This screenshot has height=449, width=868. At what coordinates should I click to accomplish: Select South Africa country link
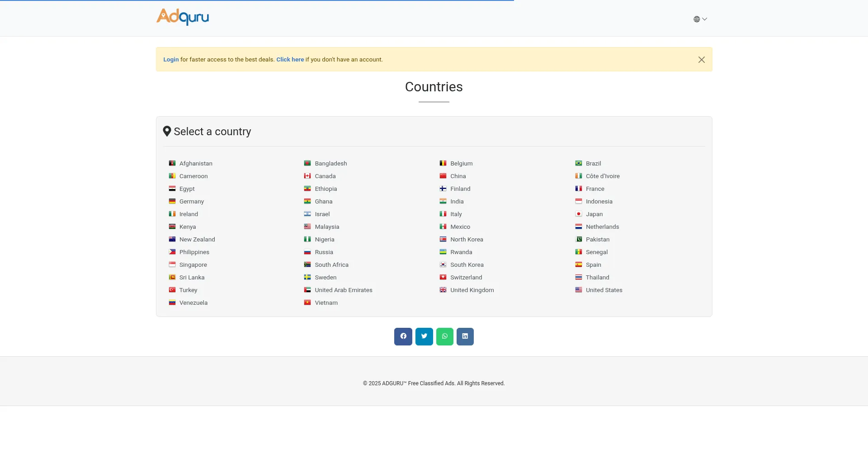[331, 265]
